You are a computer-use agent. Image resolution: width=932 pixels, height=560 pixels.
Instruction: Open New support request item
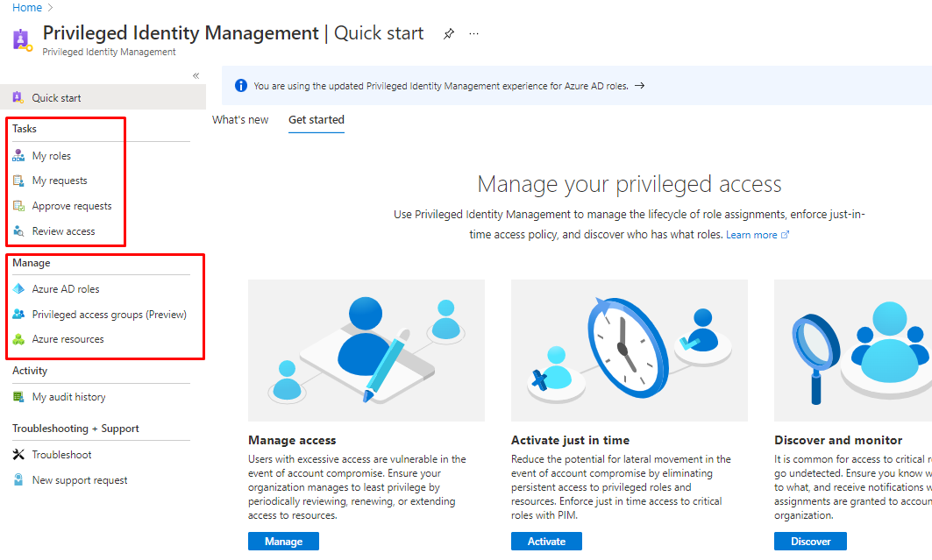click(80, 480)
